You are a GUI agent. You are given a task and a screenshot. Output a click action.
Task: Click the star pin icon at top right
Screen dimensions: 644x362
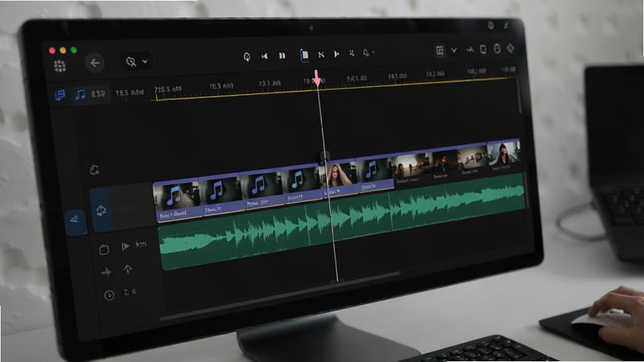(x=510, y=48)
